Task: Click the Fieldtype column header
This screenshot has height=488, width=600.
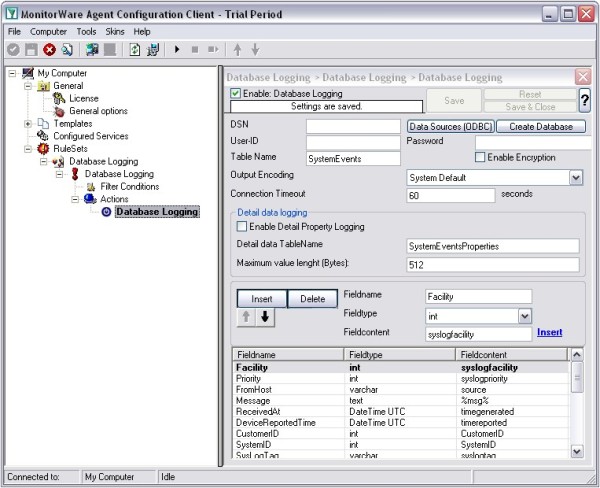Action: 399,354
